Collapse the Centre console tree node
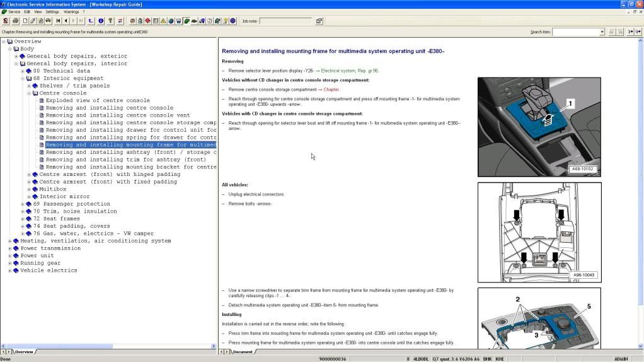This screenshot has width=644, height=362. point(28,93)
